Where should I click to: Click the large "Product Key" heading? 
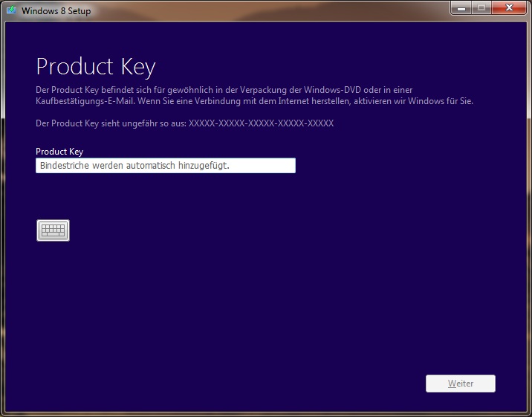click(x=95, y=67)
